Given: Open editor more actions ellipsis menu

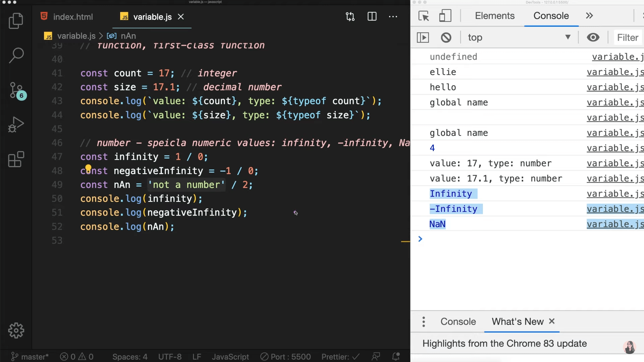Looking at the screenshot, I should pos(393,17).
